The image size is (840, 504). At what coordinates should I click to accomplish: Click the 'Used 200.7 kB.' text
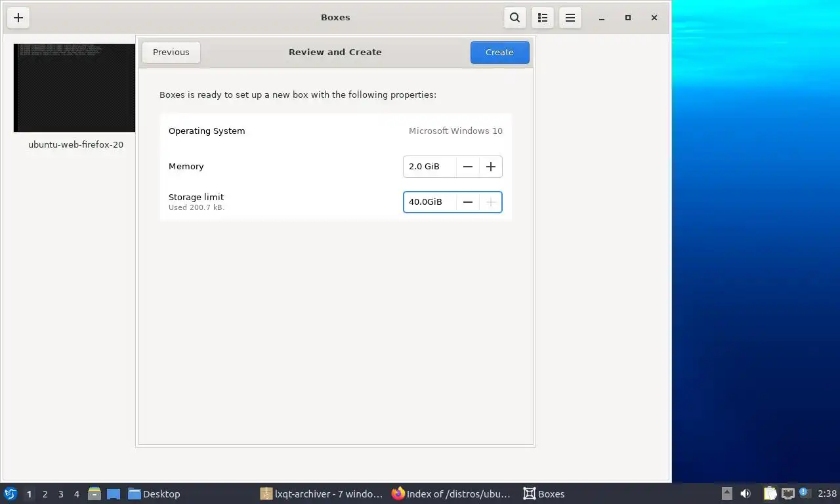(x=196, y=207)
